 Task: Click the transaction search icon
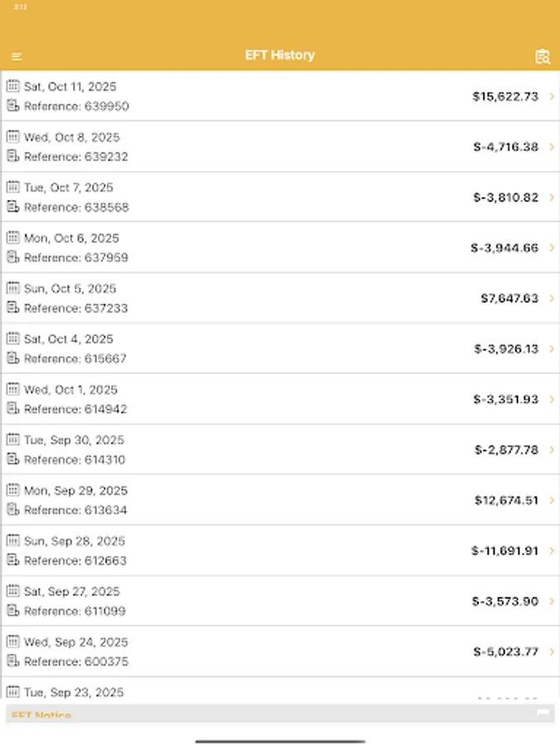[543, 56]
